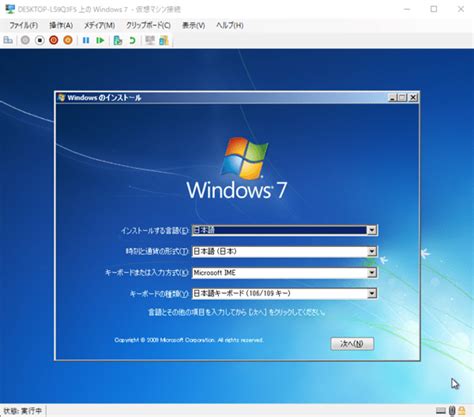Close the Windows のインストール dialog
Viewport: 474px width, 417px height.
click(413, 97)
